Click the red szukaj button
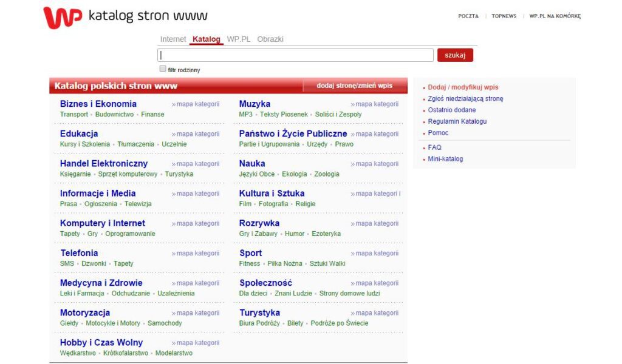The height and width of the screenshot is (364, 622). pyautogui.click(x=455, y=55)
